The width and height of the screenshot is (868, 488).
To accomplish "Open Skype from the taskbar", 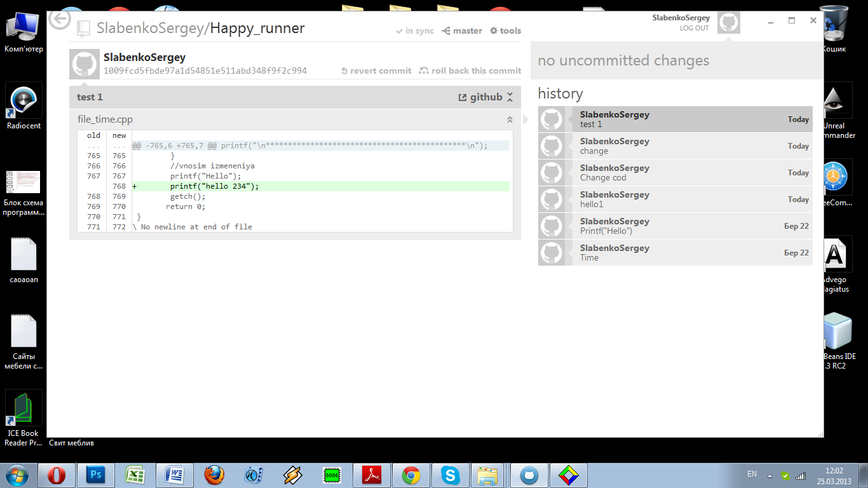I will (x=450, y=475).
